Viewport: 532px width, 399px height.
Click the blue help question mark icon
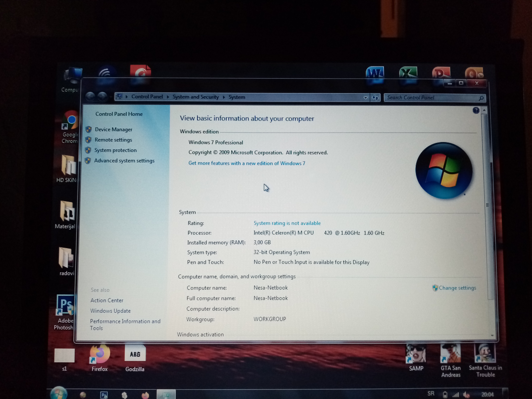[476, 110]
